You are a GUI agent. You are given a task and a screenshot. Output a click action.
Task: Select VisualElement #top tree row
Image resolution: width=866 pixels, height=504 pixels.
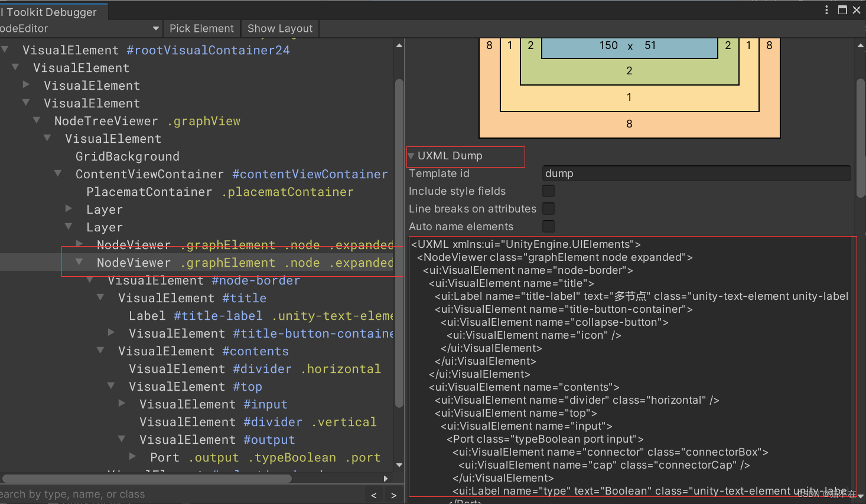[x=196, y=387]
